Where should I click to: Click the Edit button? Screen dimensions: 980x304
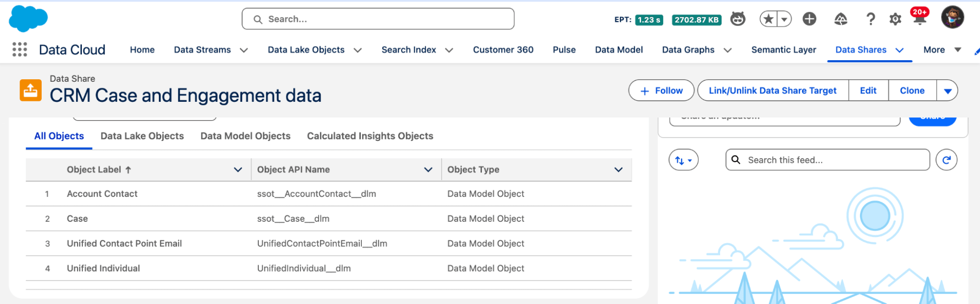click(x=868, y=90)
